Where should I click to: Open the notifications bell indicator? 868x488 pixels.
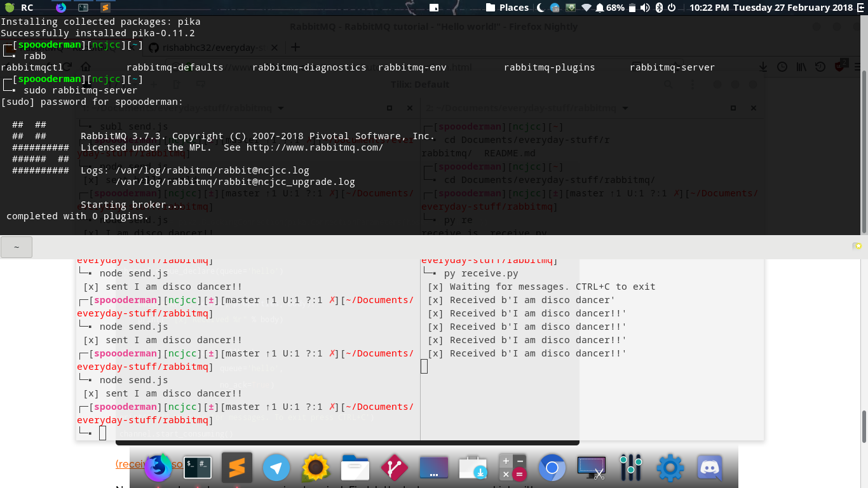tap(599, 8)
